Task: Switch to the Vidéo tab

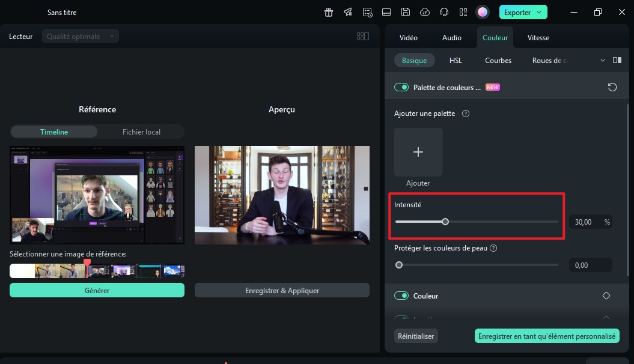Action: (x=409, y=38)
